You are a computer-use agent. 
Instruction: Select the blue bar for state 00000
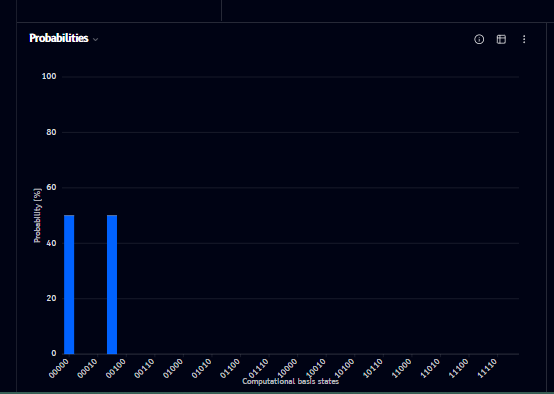point(69,284)
